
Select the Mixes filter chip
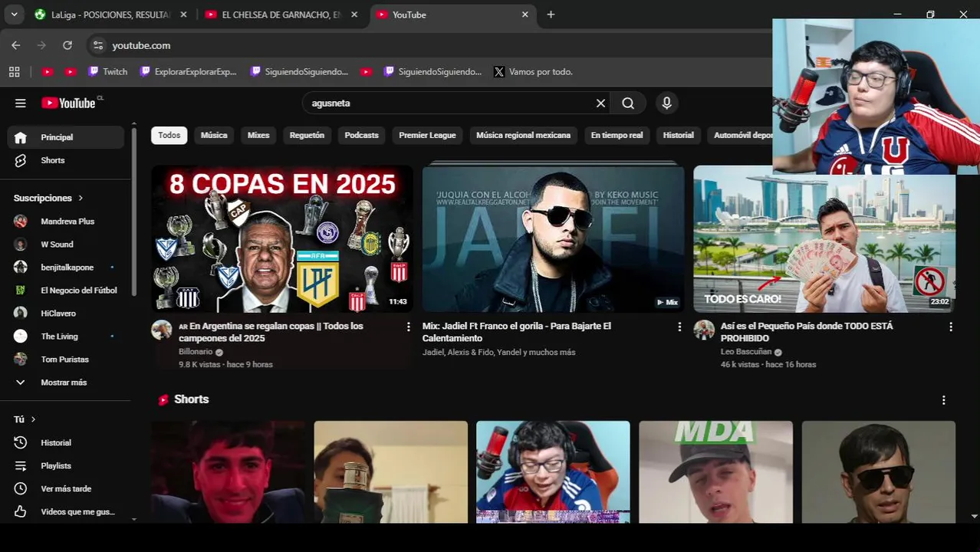tap(258, 135)
